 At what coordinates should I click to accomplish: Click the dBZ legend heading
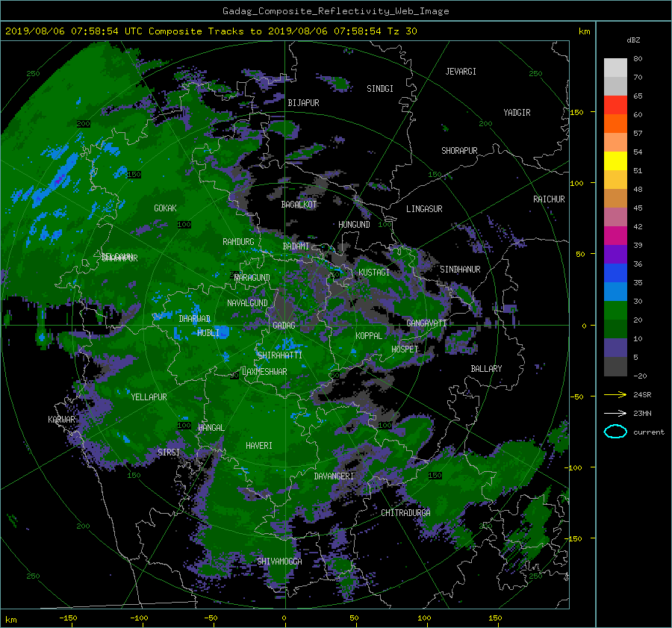(633, 40)
